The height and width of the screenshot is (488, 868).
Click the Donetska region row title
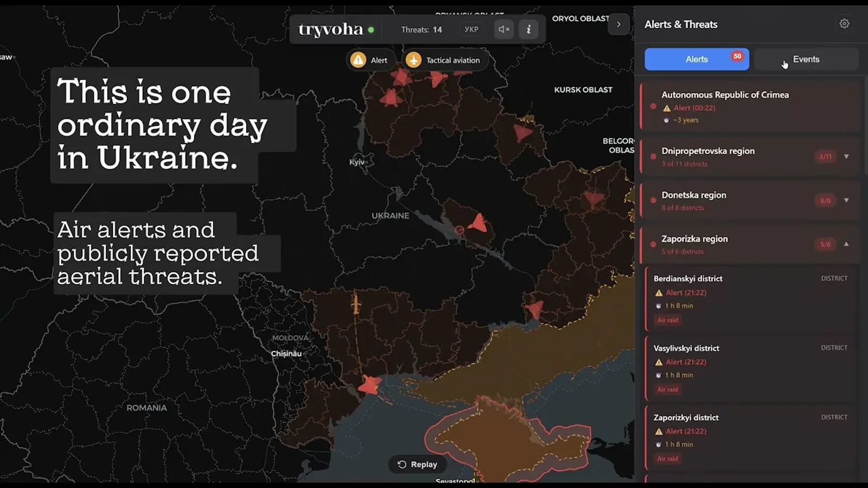(x=694, y=195)
